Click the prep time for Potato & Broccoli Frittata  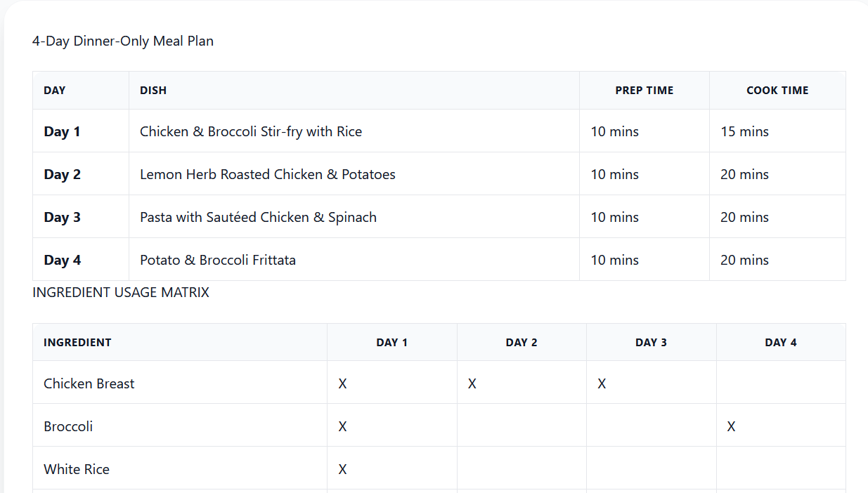(x=614, y=260)
